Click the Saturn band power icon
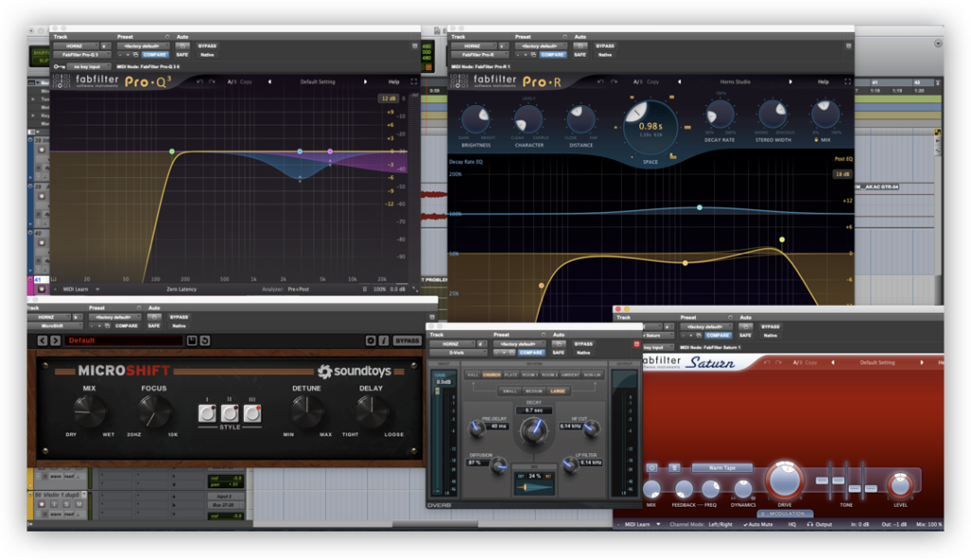The width and height of the screenshot is (971, 560). [x=651, y=468]
